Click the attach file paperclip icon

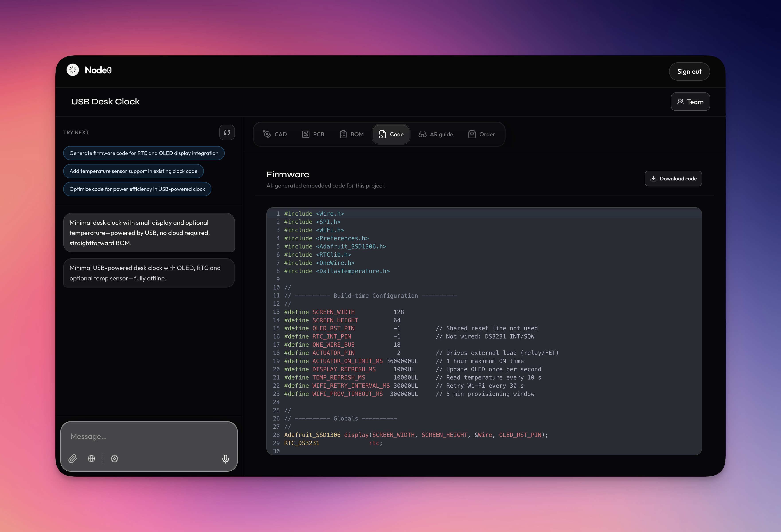point(73,459)
